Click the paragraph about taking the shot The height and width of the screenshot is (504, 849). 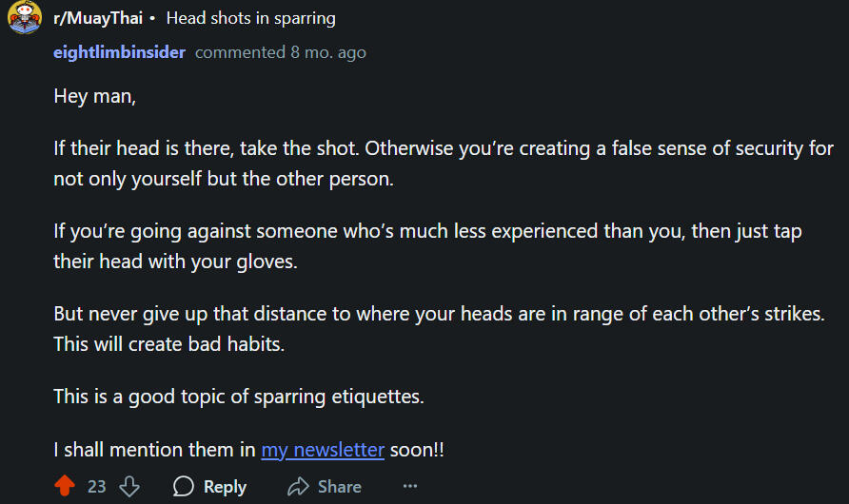[443, 164]
